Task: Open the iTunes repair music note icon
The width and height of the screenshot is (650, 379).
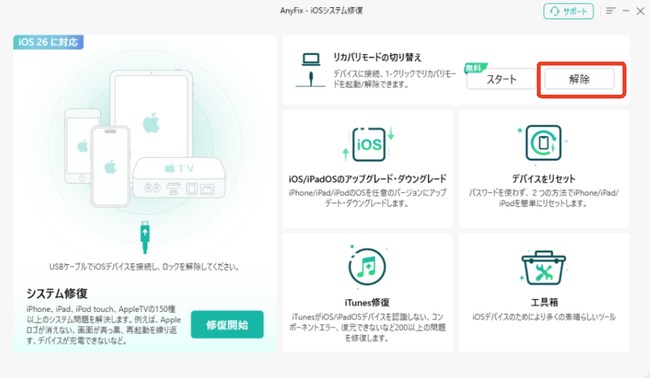Action: coord(367,266)
